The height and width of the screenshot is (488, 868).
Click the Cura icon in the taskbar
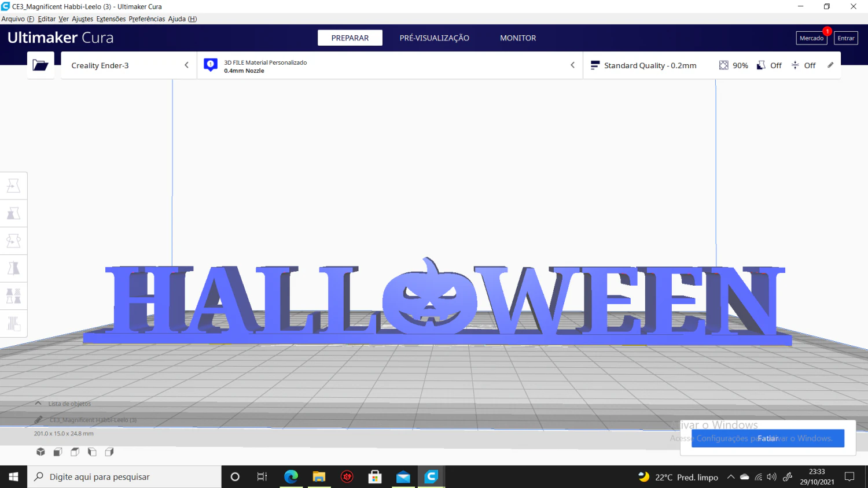pyautogui.click(x=431, y=476)
